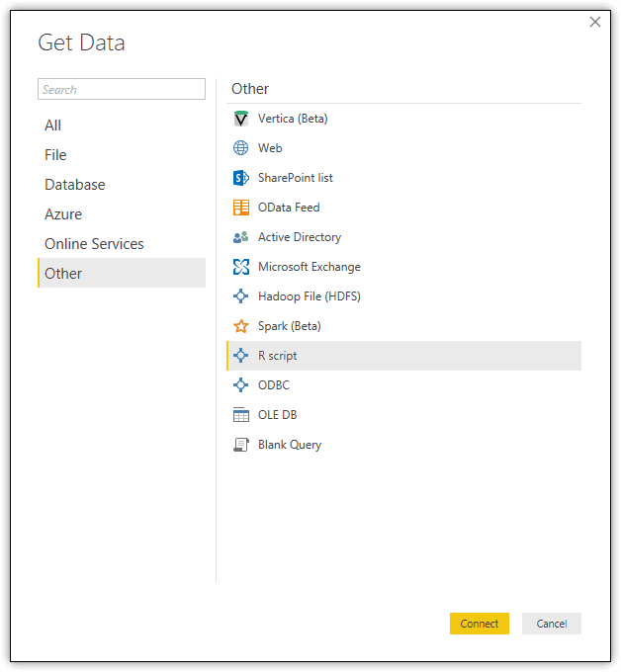This screenshot has height=672, width=621.
Task: Click the Hadoop File (HDFS) icon
Action: click(240, 296)
